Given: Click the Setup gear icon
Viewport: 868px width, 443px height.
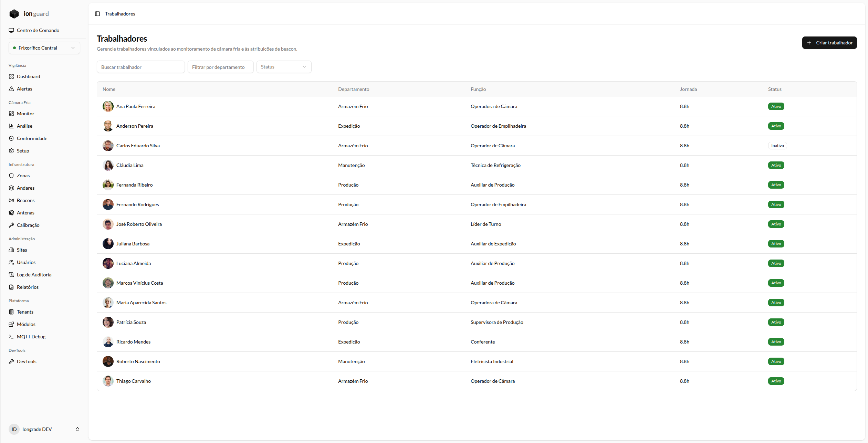Looking at the screenshot, I should [11, 151].
